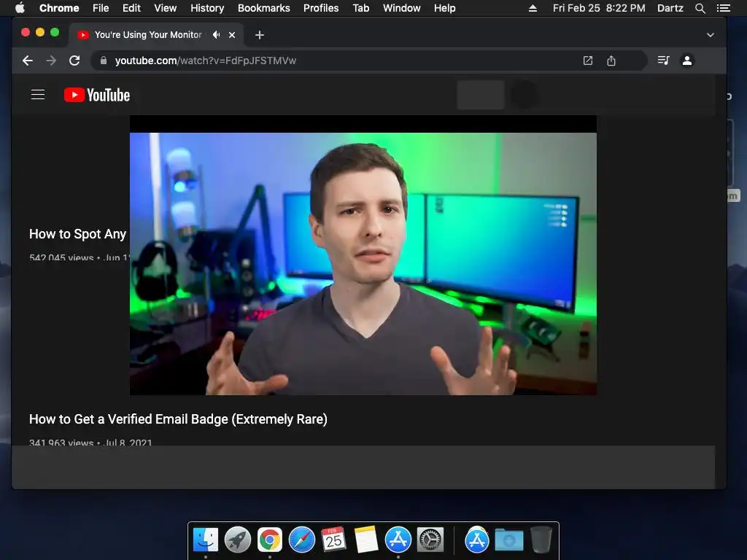Click the eject icon in menu bar
Viewport: 747px width, 560px height.
pos(533,8)
